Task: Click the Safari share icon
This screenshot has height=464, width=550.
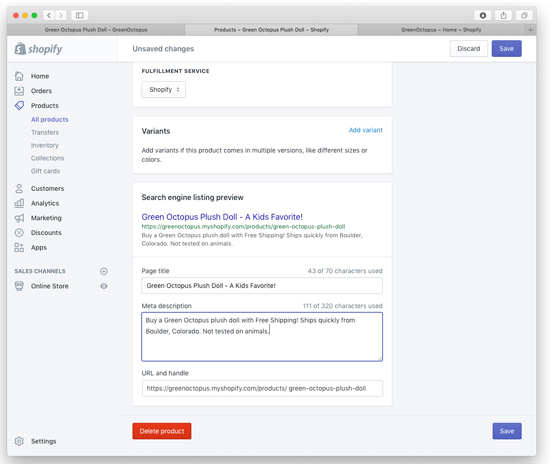Action: (x=503, y=15)
